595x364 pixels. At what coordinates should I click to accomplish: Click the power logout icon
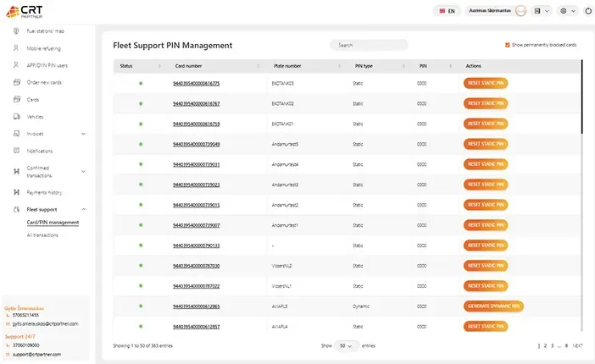(x=587, y=11)
